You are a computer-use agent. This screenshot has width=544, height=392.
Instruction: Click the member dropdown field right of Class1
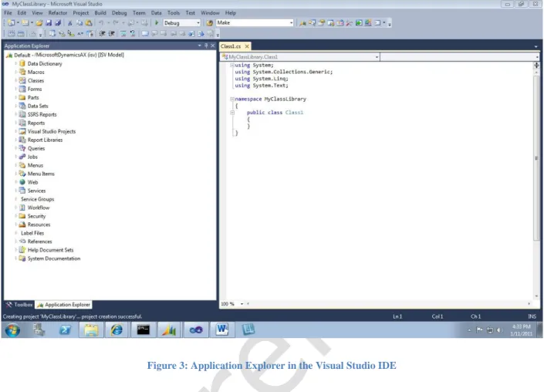tap(460, 57)
